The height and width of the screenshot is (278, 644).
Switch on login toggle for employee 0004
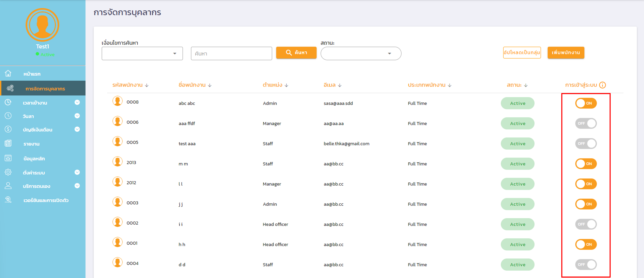[586, 265]
